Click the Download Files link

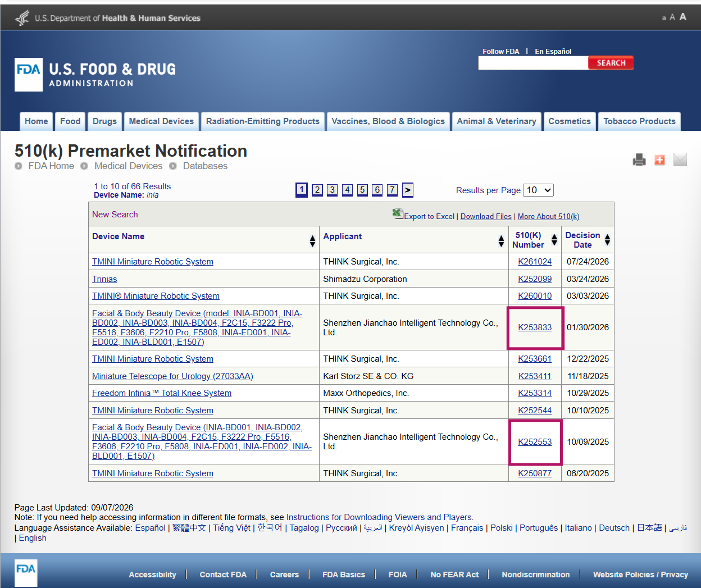coord(486,216)
